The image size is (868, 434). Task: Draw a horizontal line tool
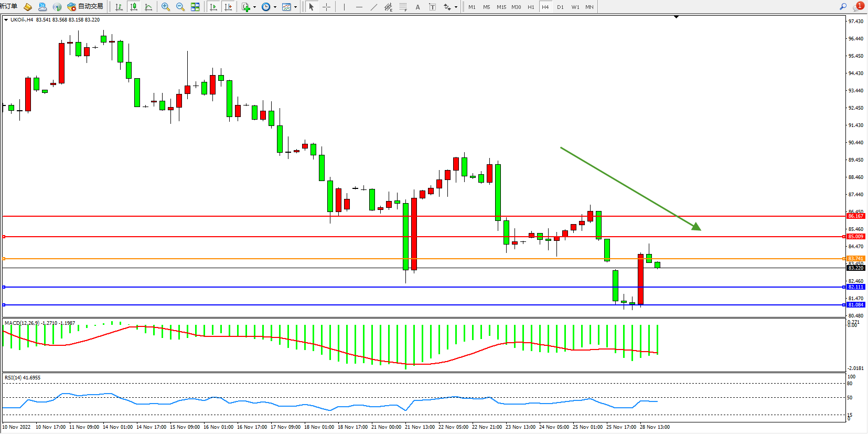point(359,7)
